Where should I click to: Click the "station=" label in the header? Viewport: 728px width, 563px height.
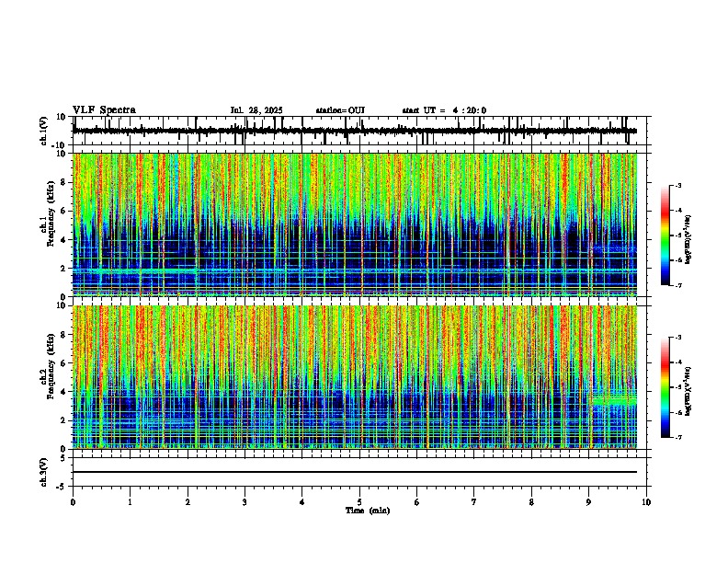[332, 110]
